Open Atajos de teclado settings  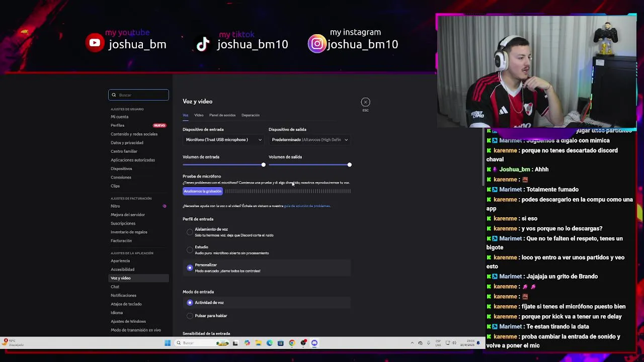pos(126,304)
